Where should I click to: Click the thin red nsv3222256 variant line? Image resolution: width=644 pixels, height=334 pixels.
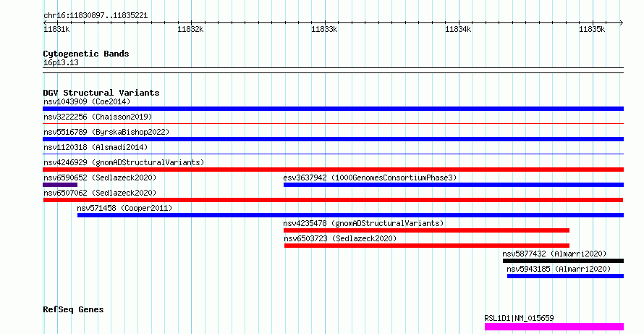[x=333, y=123]
